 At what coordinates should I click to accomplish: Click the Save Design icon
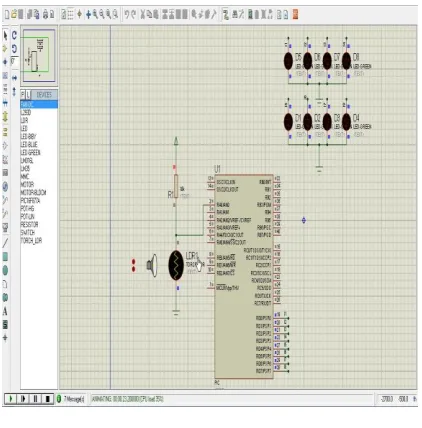21,15
